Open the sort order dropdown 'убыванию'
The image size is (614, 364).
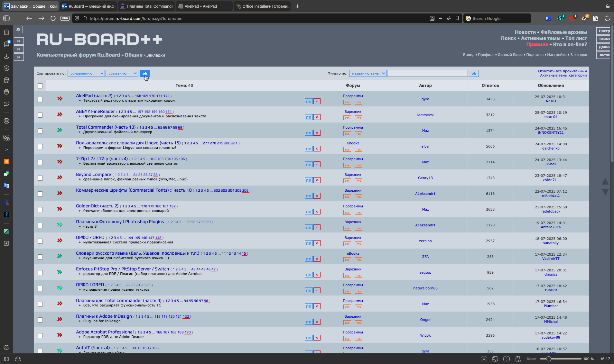point(122,73)
